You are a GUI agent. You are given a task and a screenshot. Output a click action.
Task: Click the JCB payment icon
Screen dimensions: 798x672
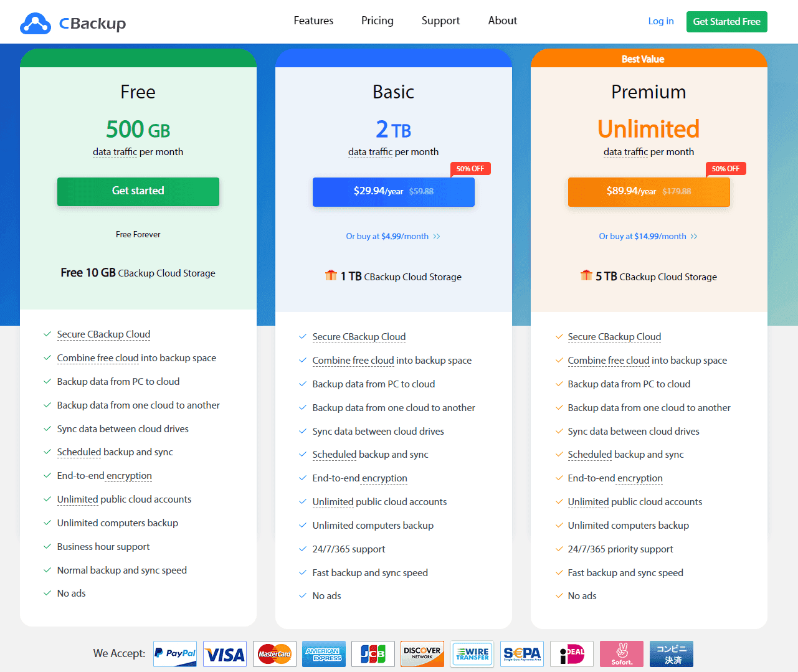[x=373, y=654]
